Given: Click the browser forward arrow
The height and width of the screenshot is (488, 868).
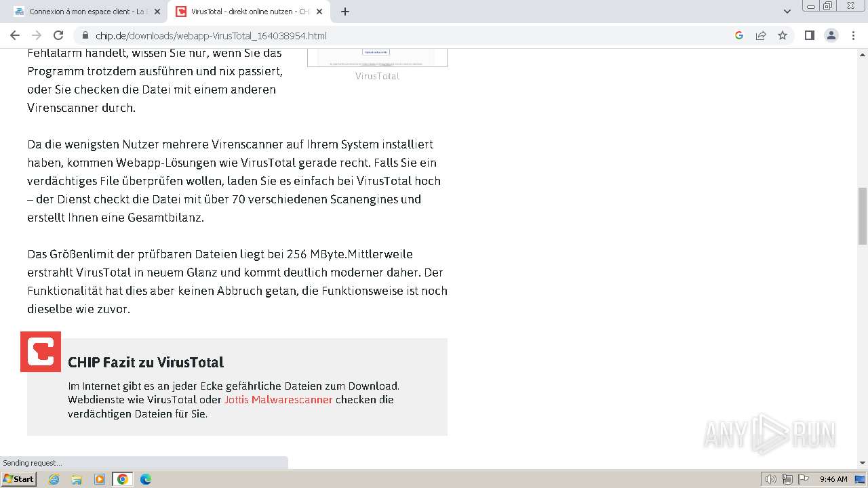Looking at the screenshot, I should coord(37,35).
